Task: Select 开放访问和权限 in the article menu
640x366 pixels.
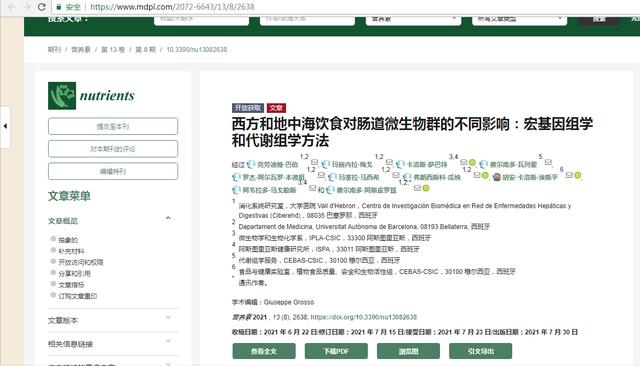Action: pos(81,262)
